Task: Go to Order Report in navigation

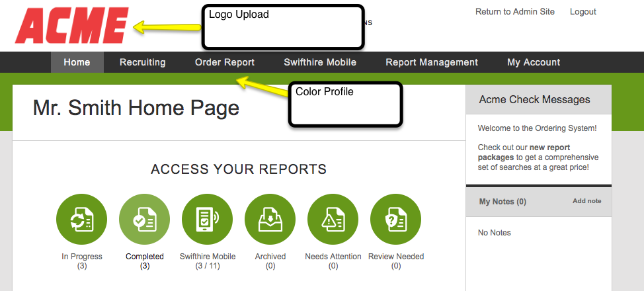Action: coord(225,62)
